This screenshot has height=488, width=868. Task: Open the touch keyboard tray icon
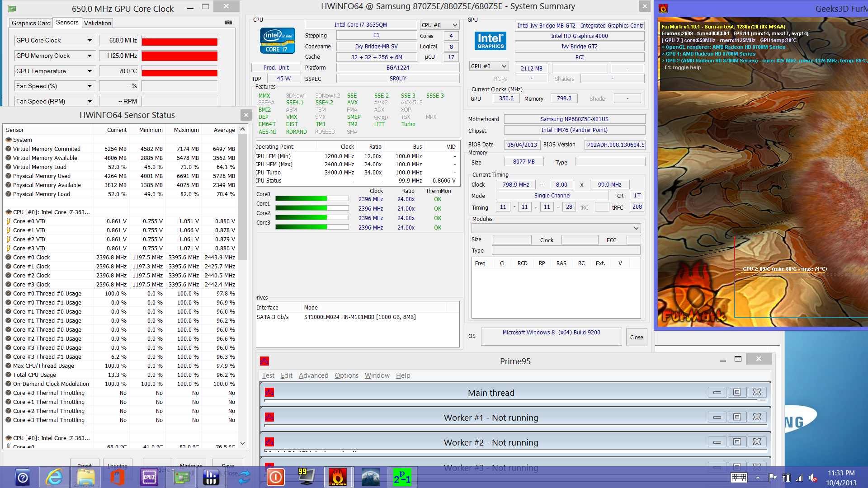point(739,478)
